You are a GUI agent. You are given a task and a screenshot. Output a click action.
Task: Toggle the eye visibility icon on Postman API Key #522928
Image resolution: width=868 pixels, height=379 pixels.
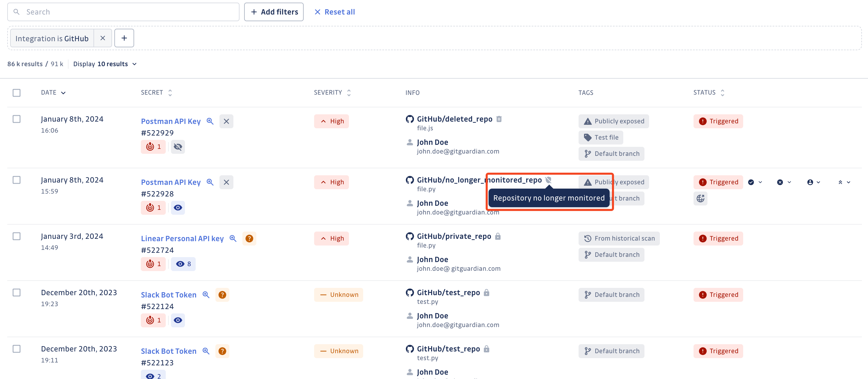[178, 207]
